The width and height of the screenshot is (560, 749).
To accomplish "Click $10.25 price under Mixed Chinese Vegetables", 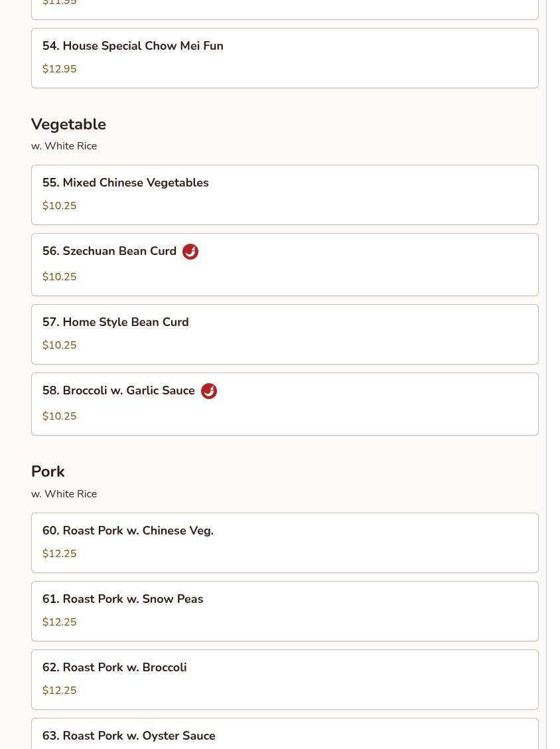I will click(59, 205).
